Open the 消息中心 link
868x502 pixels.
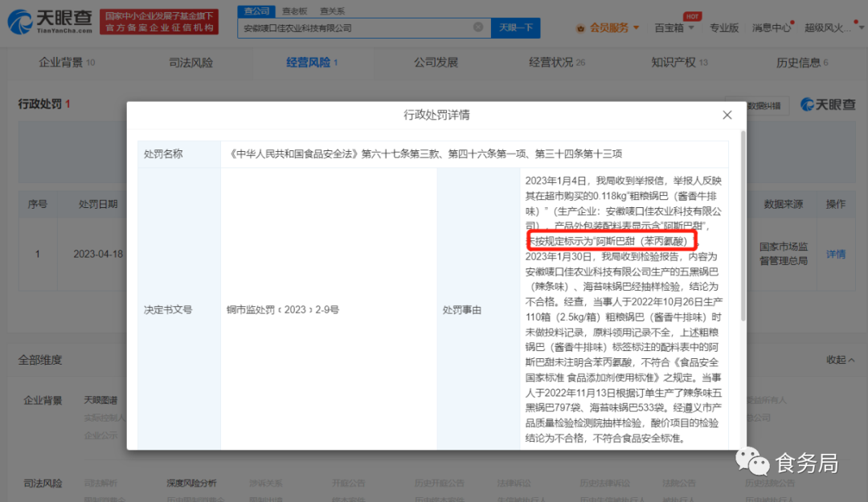point(771,27)
